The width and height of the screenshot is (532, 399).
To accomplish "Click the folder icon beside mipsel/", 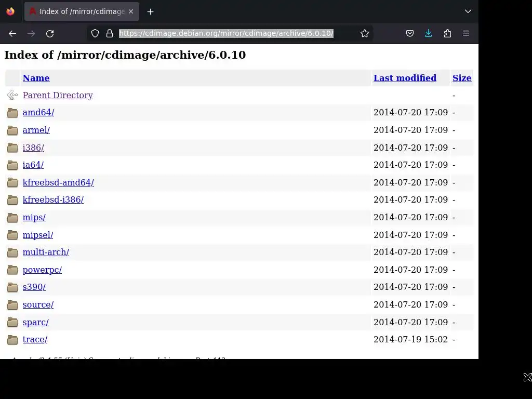I will coord(12,235).
